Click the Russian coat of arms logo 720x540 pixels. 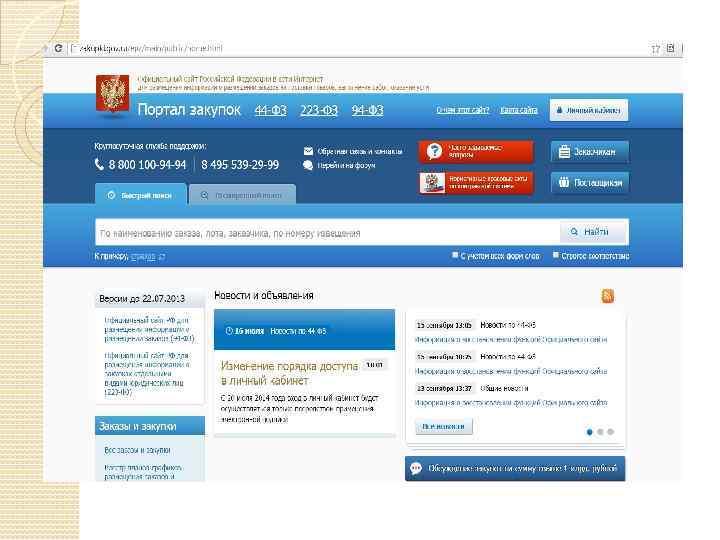pyautogui.click(x=112, y=94)
